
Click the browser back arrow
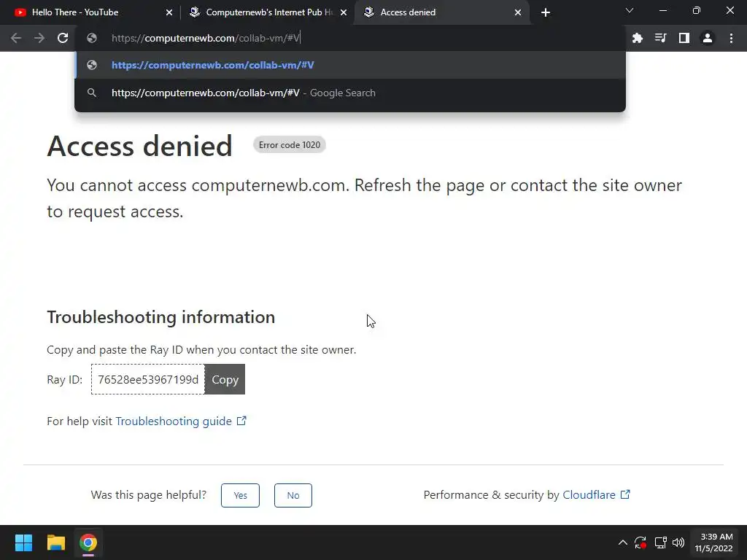click(x=16, y=38)
